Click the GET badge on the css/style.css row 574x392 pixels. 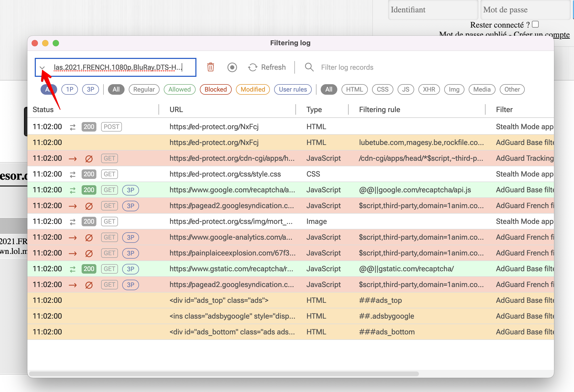pos(109,174)
